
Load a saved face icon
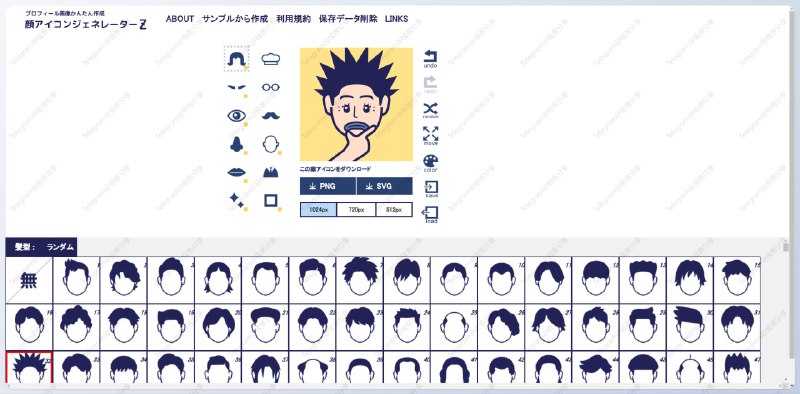tap(430, 214)
